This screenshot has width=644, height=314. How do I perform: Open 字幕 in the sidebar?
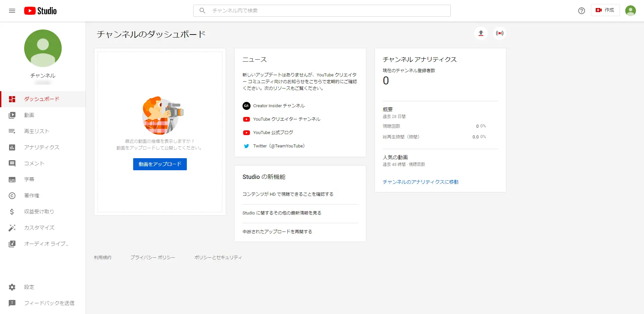43,180
